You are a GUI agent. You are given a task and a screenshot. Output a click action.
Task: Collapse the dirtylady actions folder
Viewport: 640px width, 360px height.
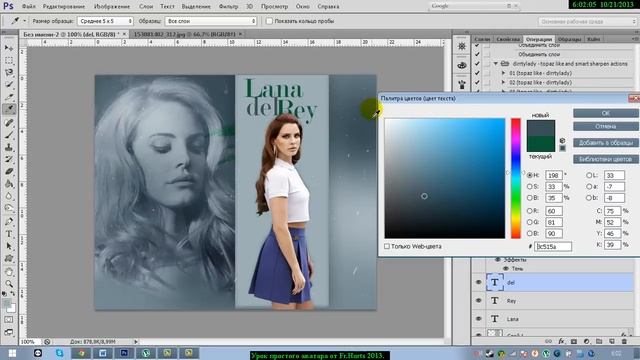click(496, 64)
